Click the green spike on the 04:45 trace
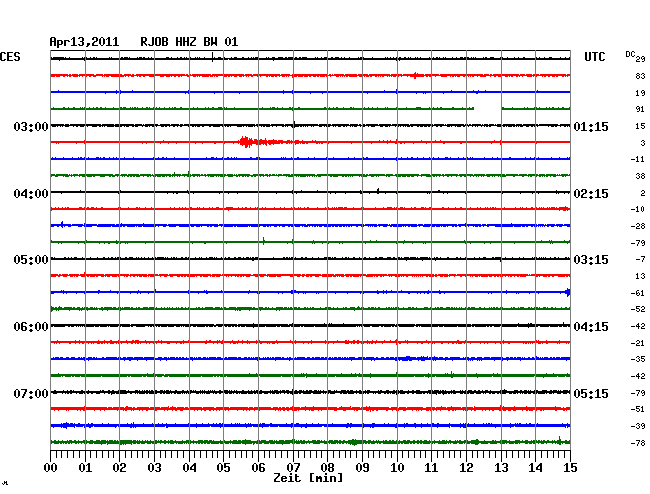 (264, 241)
